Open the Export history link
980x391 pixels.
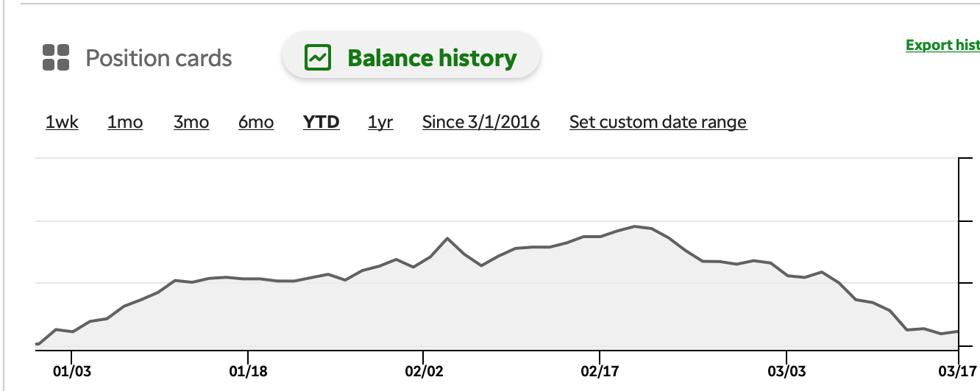[942, 46]
